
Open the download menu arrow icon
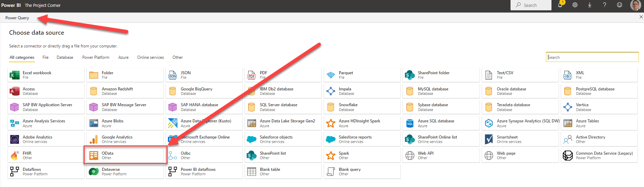pos(590,5)
